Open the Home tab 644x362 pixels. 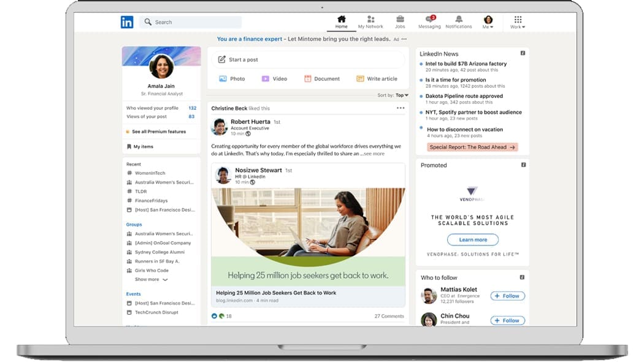pyautogui.click(x=341, y=22)
